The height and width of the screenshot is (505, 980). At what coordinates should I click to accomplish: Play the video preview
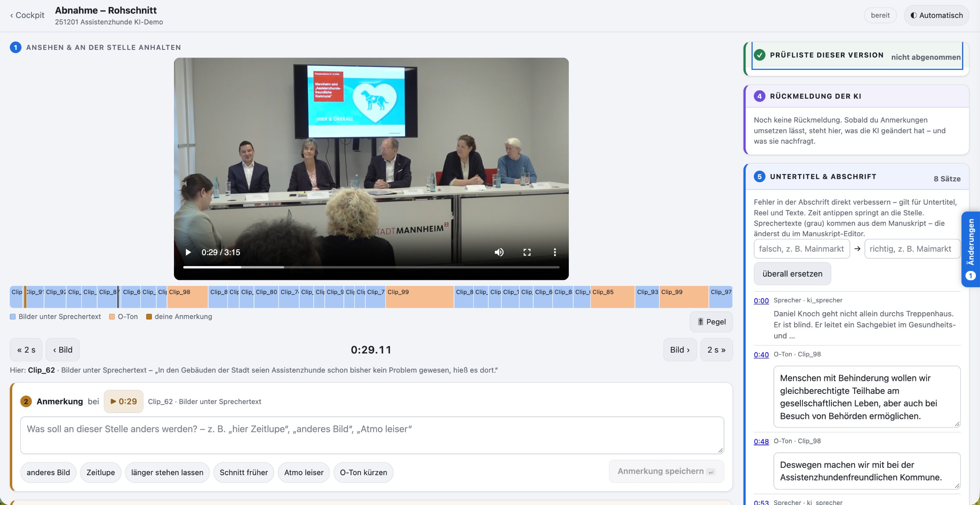(x=188, y=252)
